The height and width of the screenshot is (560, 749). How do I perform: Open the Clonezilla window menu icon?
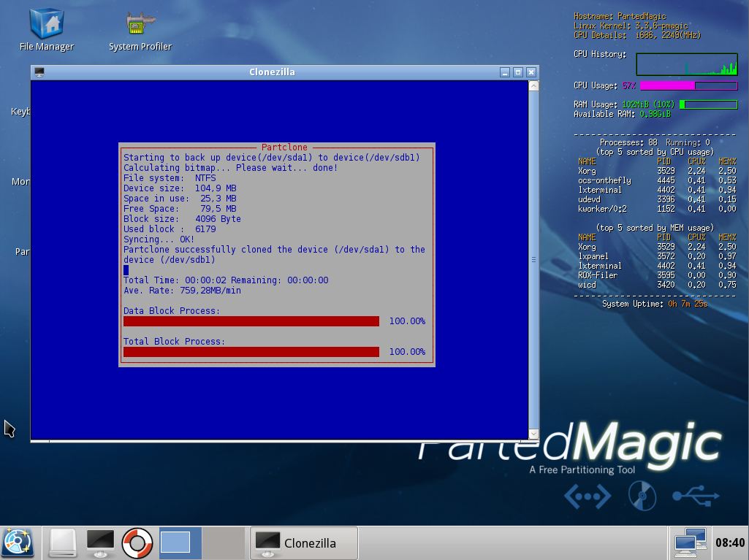click(x=39, y=72)
